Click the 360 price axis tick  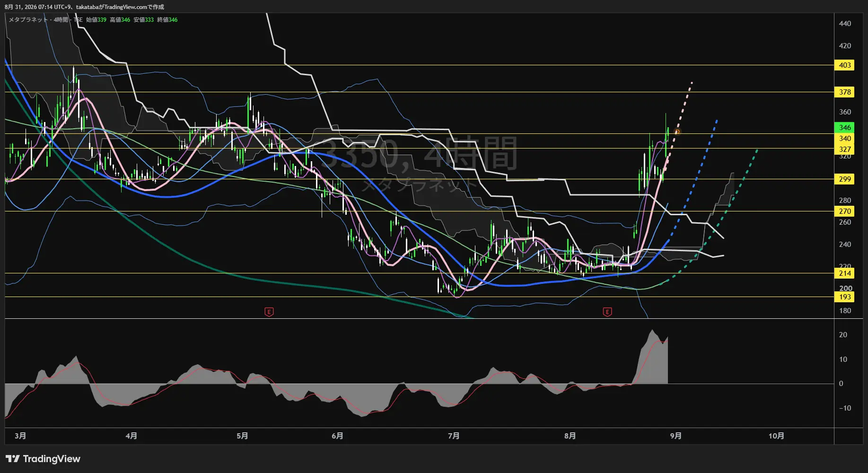845,112
